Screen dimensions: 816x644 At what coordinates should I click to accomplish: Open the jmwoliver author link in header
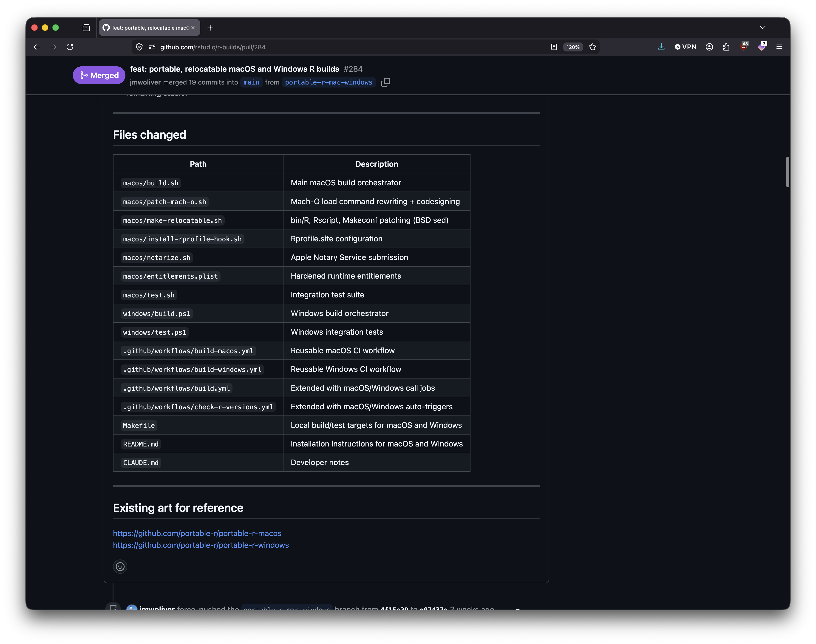(x=145, y=82)
